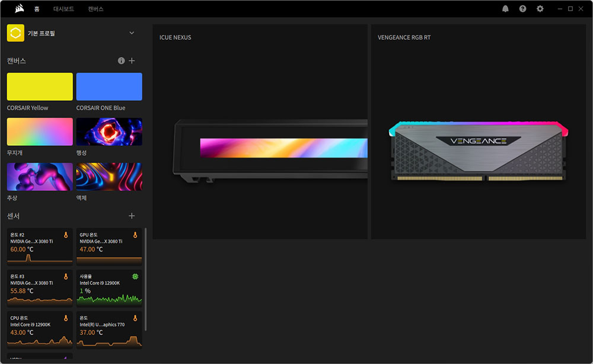The image size is (593, 364).
Task: Open the 온도 37.00 °C Intel graphics tile
Action: 109,330
